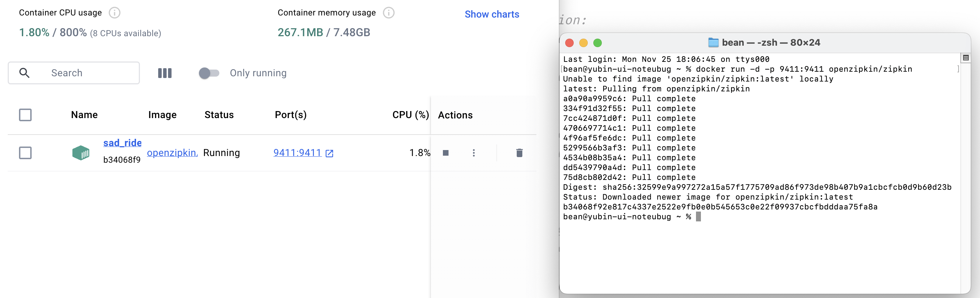The image size is (980, 298).
Task: Open the openzipkin image link
Action: pos(172,153)
